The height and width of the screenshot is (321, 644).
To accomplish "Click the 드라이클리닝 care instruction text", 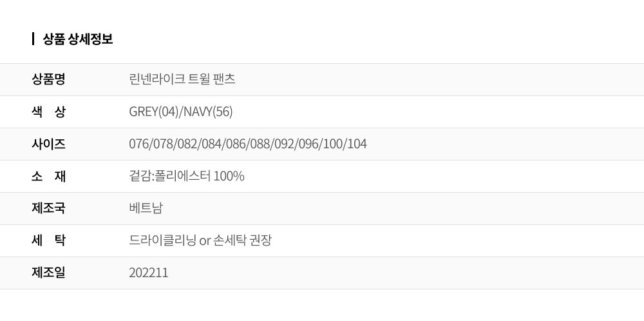I will pyautogui.click(x=162, y=240).
